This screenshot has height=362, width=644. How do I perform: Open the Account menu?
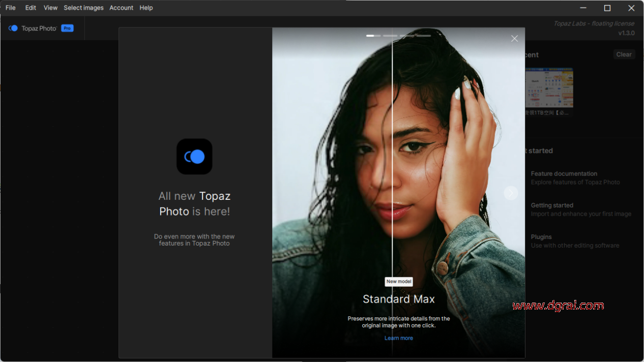click(121, 8)
